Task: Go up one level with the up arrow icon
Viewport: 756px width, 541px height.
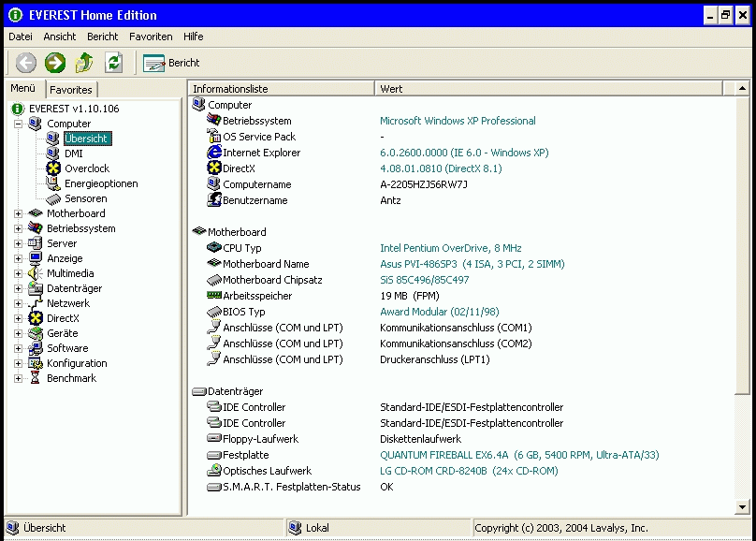Action: point(84,63)
